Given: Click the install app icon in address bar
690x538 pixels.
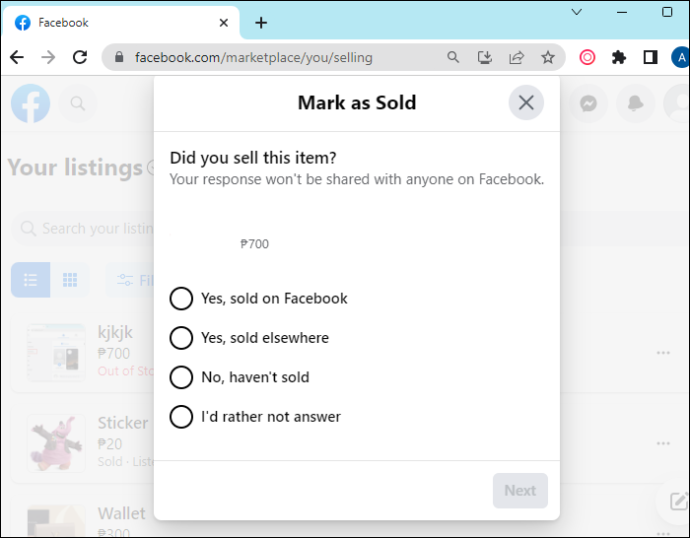Looking at the screenshot, I should [x=484, y=57].
